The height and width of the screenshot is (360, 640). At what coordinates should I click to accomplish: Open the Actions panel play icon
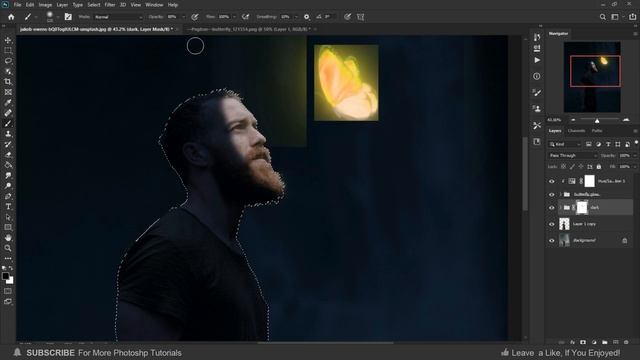[x=537, y=60]
